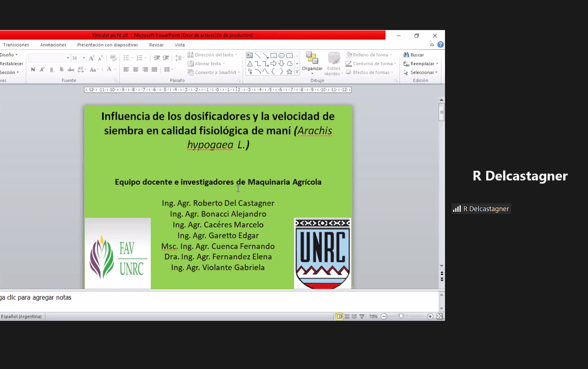Select the straight line shape

coord(257,55)
